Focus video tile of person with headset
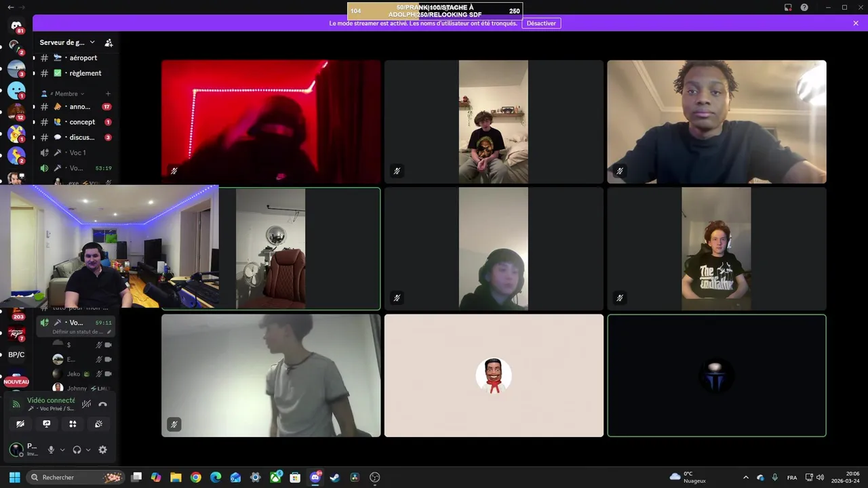 pyautogui.click(x=494, y=249)
